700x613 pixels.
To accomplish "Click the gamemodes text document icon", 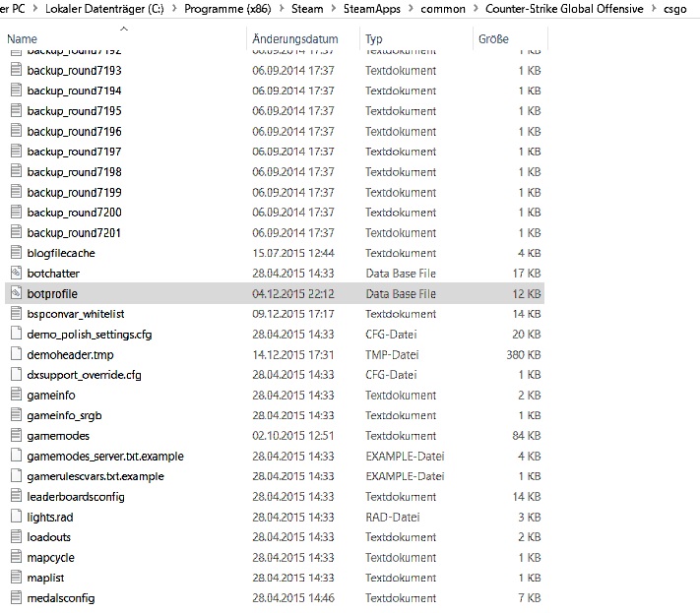I will 16,436.
